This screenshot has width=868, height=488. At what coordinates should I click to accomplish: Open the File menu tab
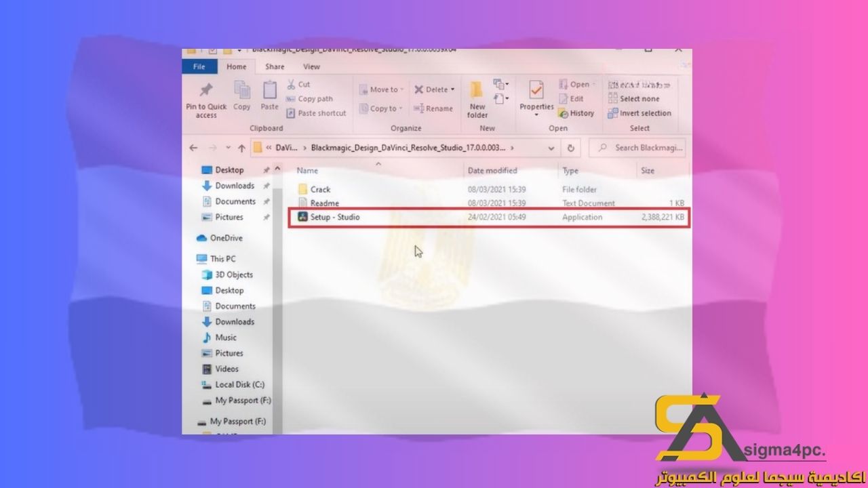pyautogui.click(x=199, y=66)
